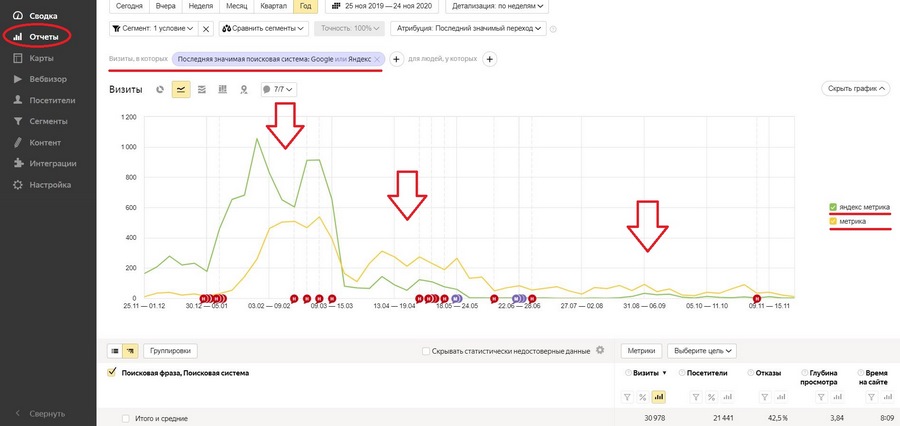Open filter icon under Глубина просмотра

(821, 397)
